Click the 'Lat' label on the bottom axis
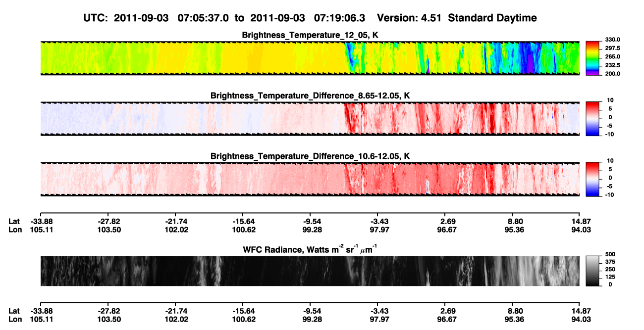Viewport: 644px width, 330px height. [x=14, y=311]
